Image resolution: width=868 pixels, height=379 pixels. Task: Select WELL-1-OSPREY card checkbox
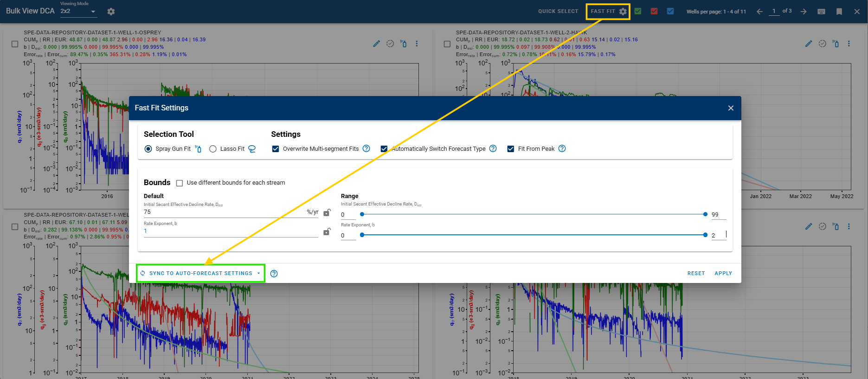[15, 44]
